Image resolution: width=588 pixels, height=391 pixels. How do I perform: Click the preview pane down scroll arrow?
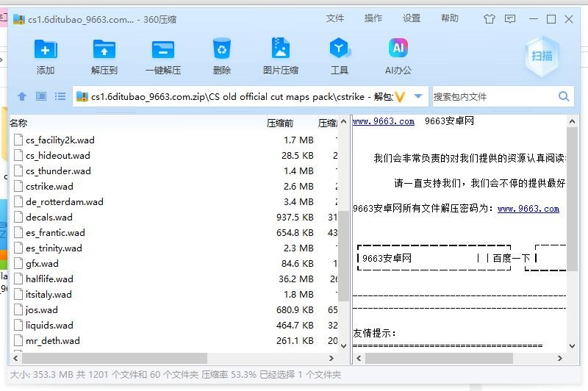pos(572,345)
